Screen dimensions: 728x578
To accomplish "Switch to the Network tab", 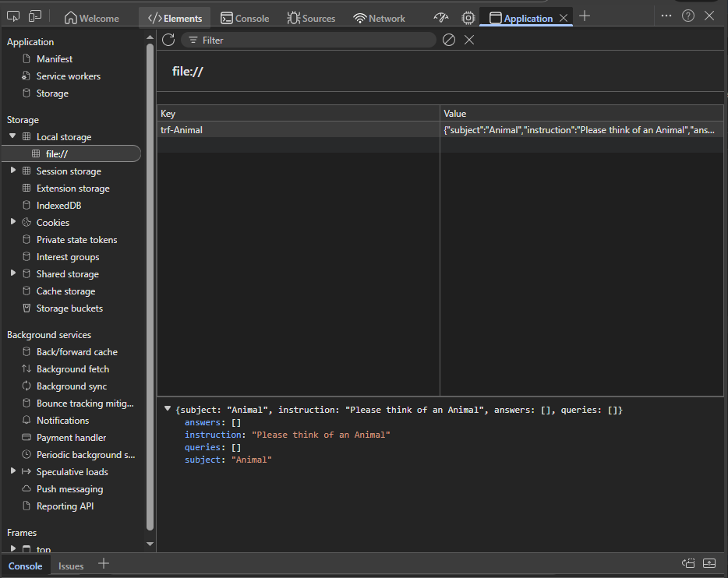I will [379, 18].
